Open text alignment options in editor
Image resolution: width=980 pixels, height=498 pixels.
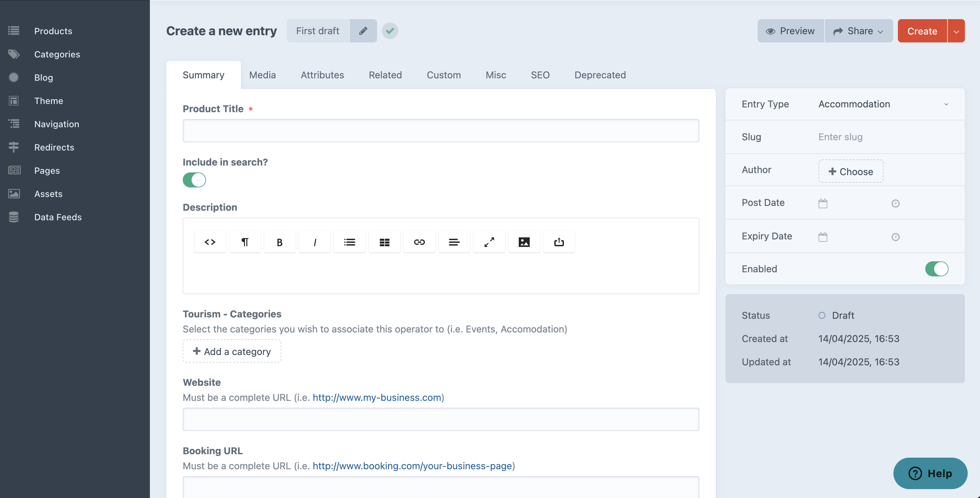[x=454, y=242]
